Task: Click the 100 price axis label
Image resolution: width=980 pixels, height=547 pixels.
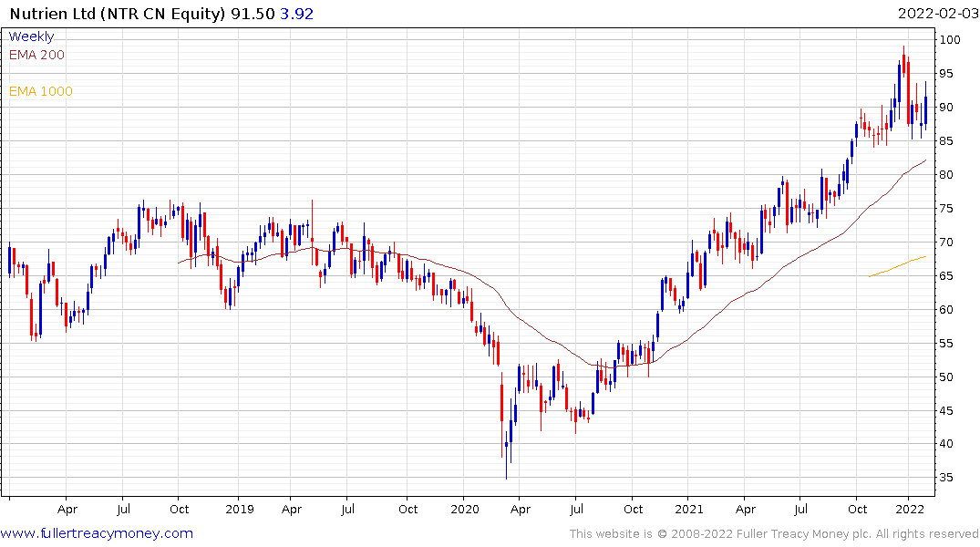Action: [950, 39]
